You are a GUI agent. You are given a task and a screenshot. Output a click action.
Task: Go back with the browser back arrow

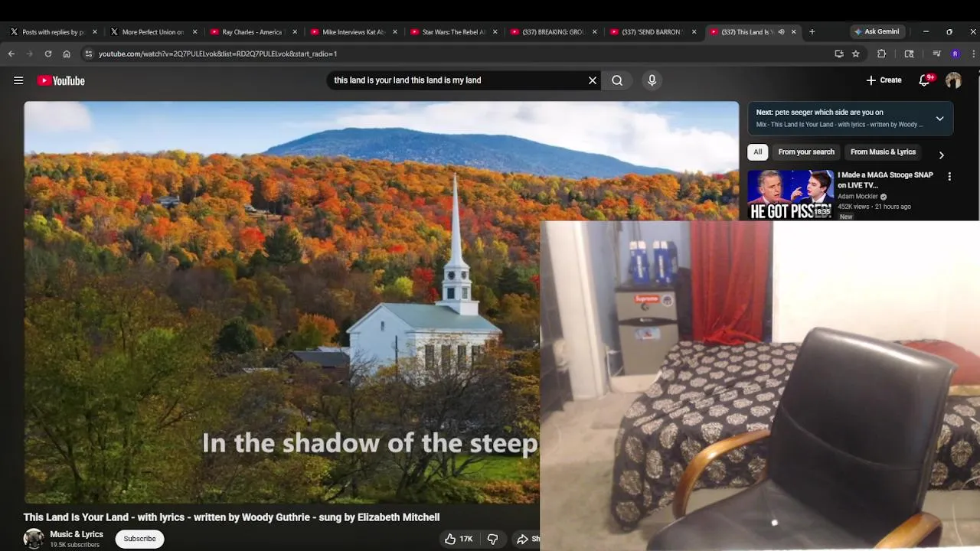(x=11, y=54)
